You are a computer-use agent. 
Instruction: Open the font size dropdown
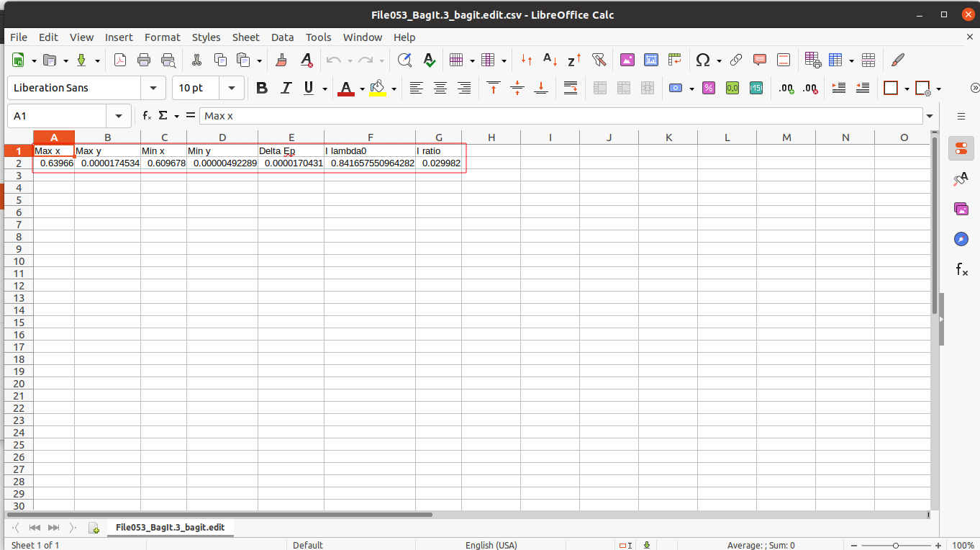click(x=231, y=88)
